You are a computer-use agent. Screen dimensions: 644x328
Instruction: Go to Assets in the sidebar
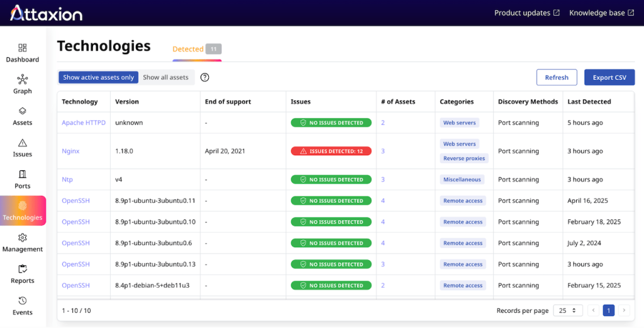(x=22, y=117)
